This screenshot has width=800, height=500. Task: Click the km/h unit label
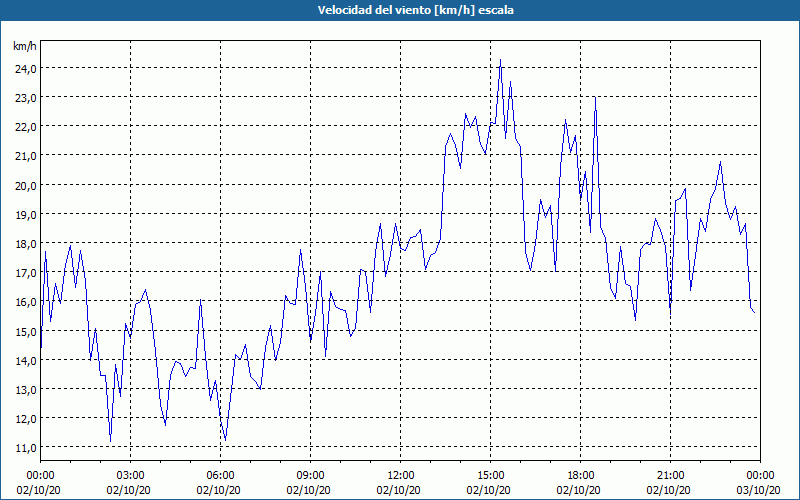pyautogui.click(x=24, y=46)
